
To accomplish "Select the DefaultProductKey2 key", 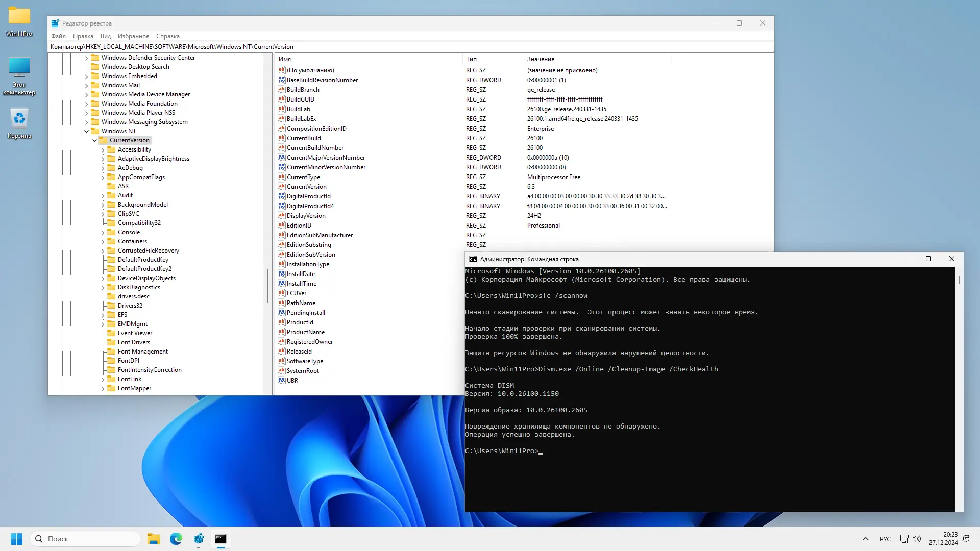I will point(144,269).
